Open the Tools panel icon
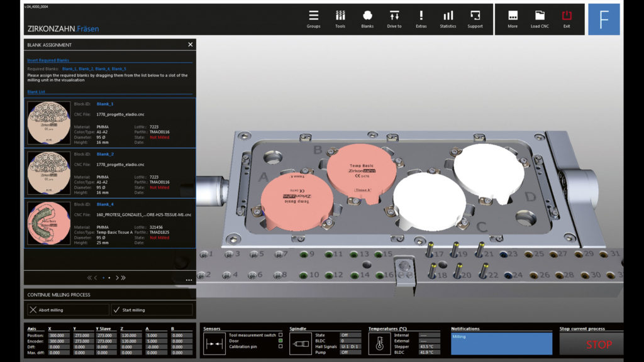The image size is (644, 362). 340,16
